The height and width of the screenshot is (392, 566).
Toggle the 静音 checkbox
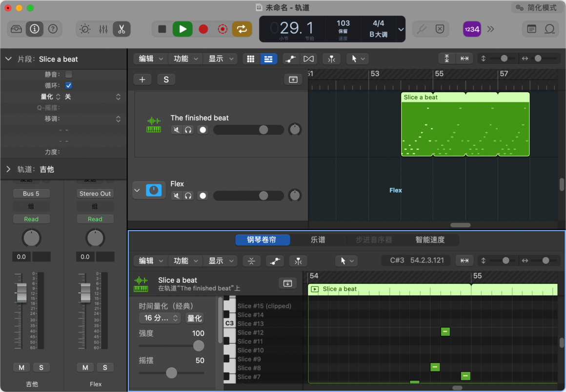[69, 74]
